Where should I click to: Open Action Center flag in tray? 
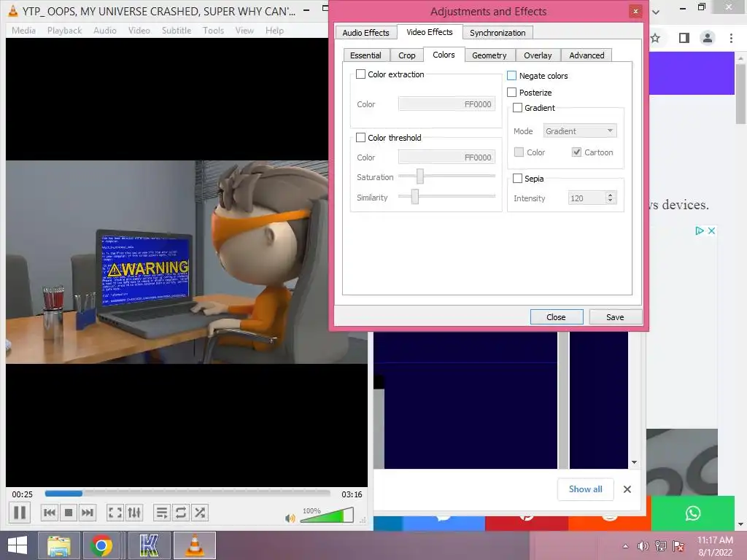678,546
